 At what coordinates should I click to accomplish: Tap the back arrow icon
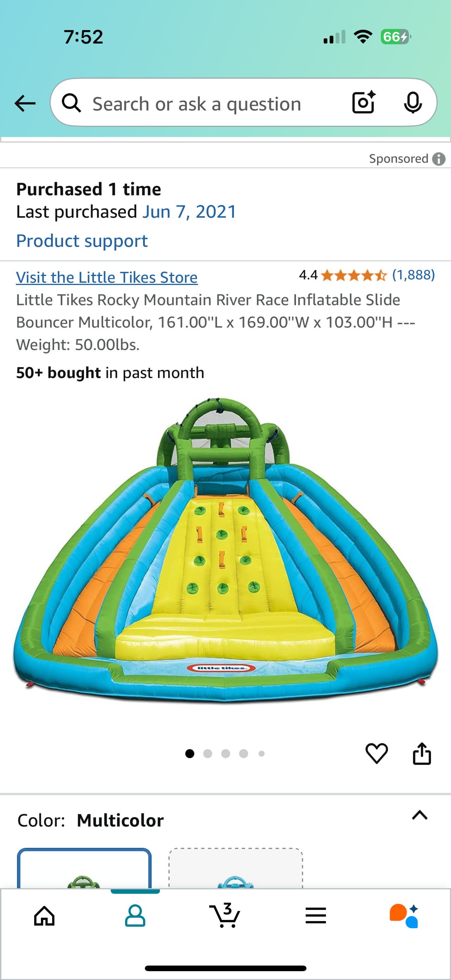(25, 104)
